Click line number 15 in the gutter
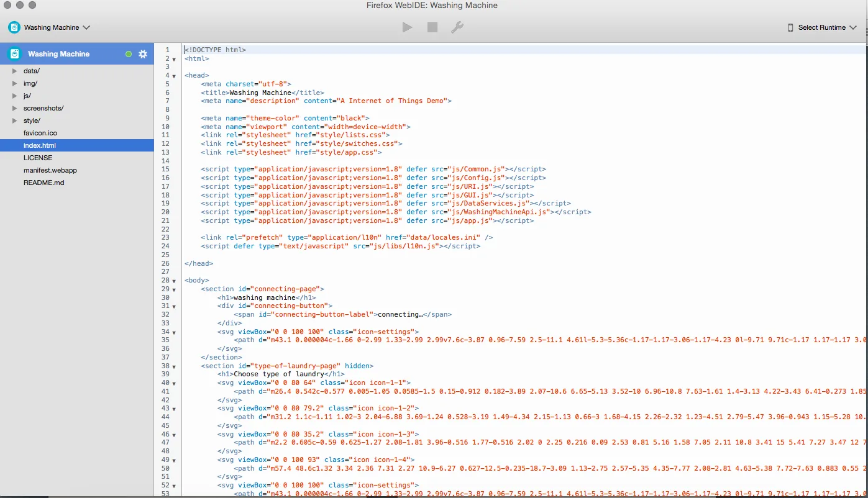This screenshot has height=498, width=868. 165,169
